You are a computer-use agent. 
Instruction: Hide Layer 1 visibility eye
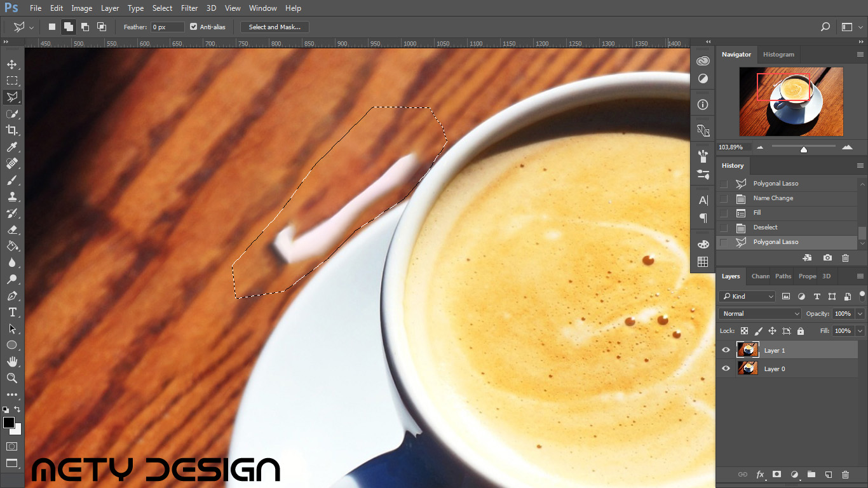[726, 350]
